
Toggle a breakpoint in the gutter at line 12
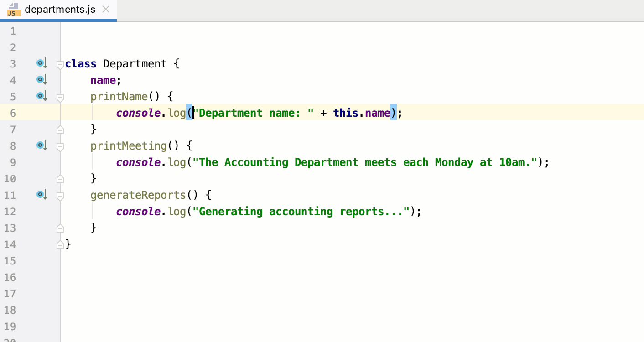tap(51, 211)
